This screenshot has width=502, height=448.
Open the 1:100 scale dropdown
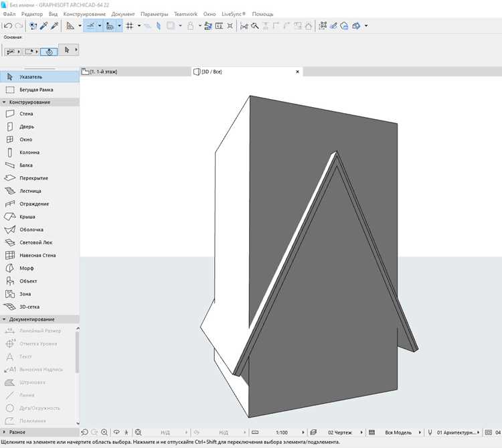[282, 433]
